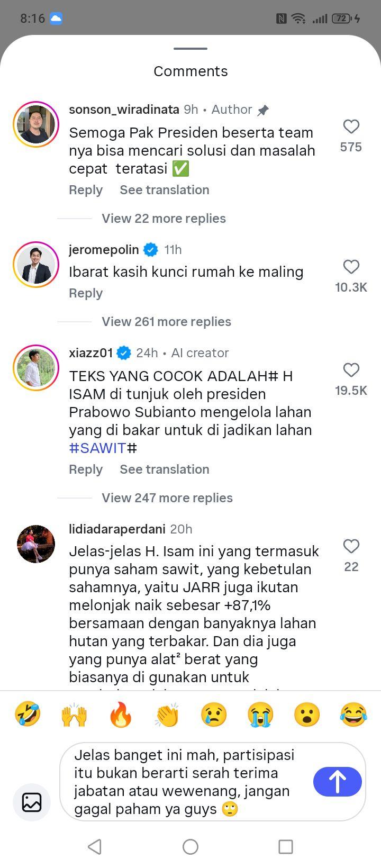Insert the fire emoji reaction
The image size is (381, 868).
tap(121, 715)
